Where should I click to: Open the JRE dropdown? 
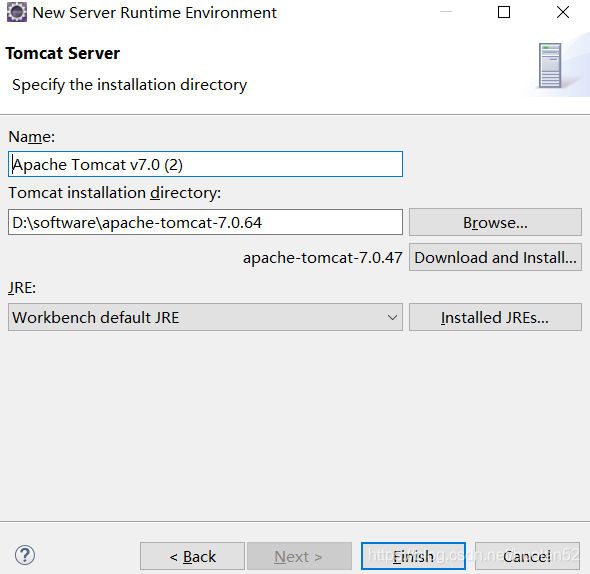205,317
